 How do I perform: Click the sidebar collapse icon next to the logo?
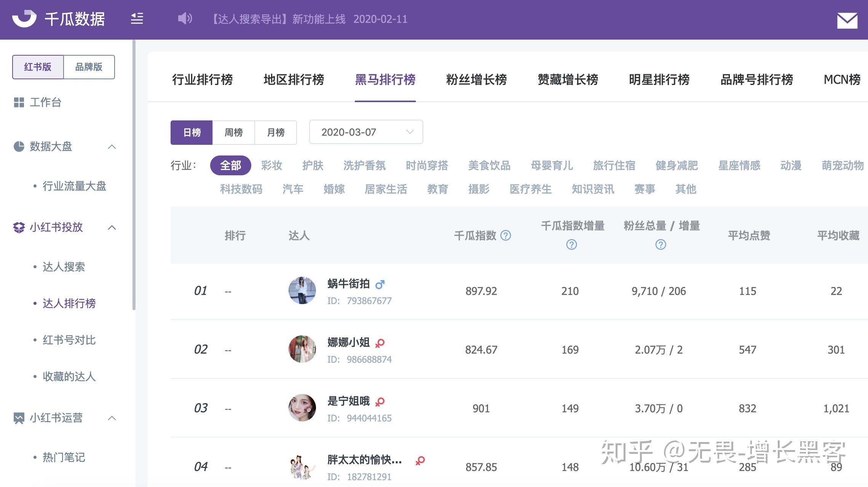(136, 19)
